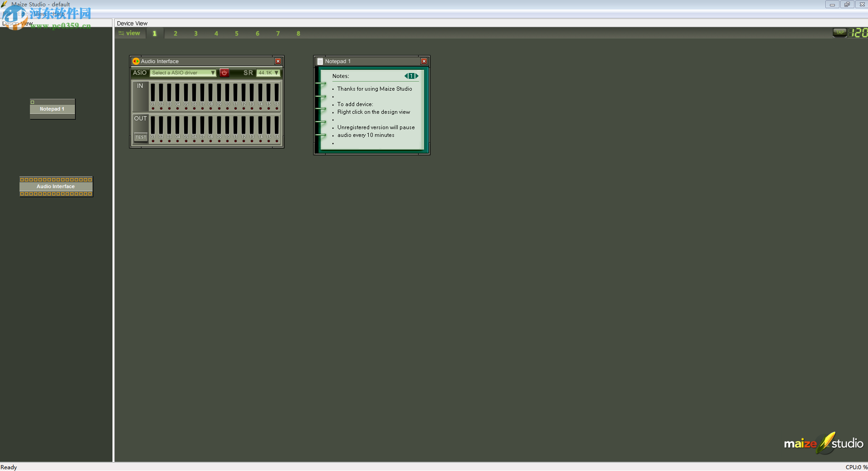Switch to device view tab 8

point(298,34)
